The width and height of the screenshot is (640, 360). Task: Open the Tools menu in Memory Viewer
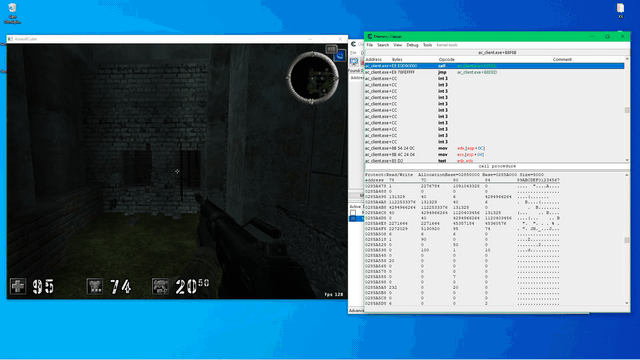[427, 45]
